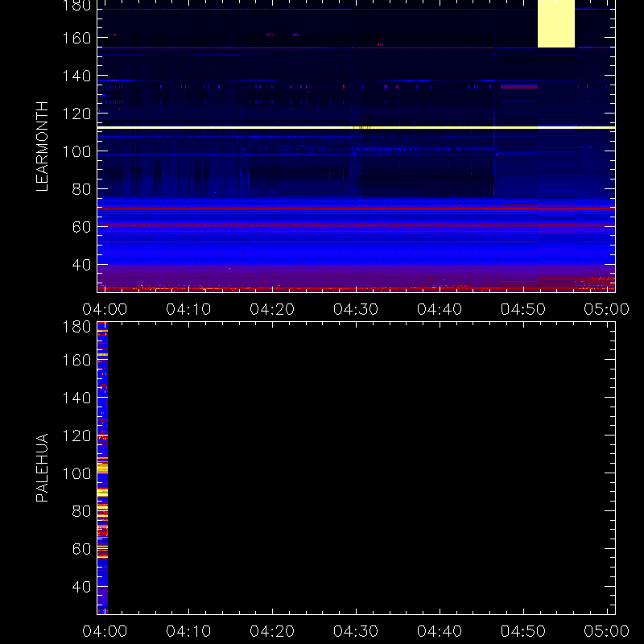Image resolution: width=644 pixels, height=644 pixels.
Task: Select the 60 tick label on the LEARMONTH plot
Action: tap(81, 227)
